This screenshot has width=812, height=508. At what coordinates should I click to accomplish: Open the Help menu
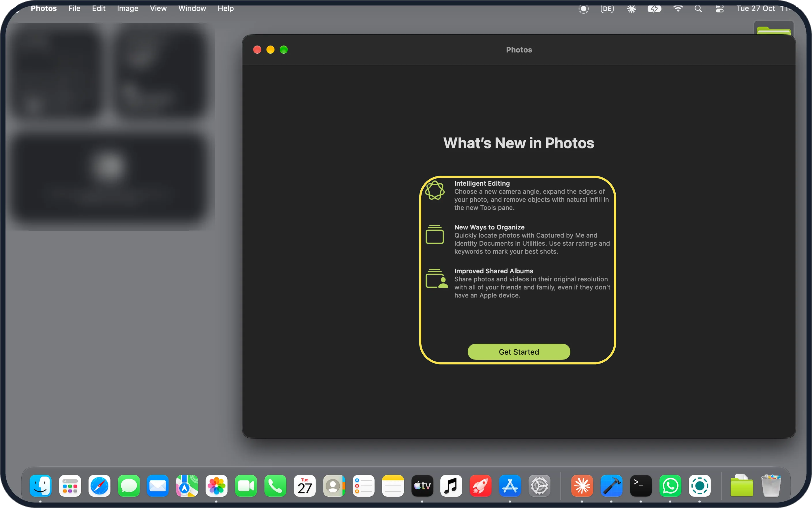pos(225,8)
